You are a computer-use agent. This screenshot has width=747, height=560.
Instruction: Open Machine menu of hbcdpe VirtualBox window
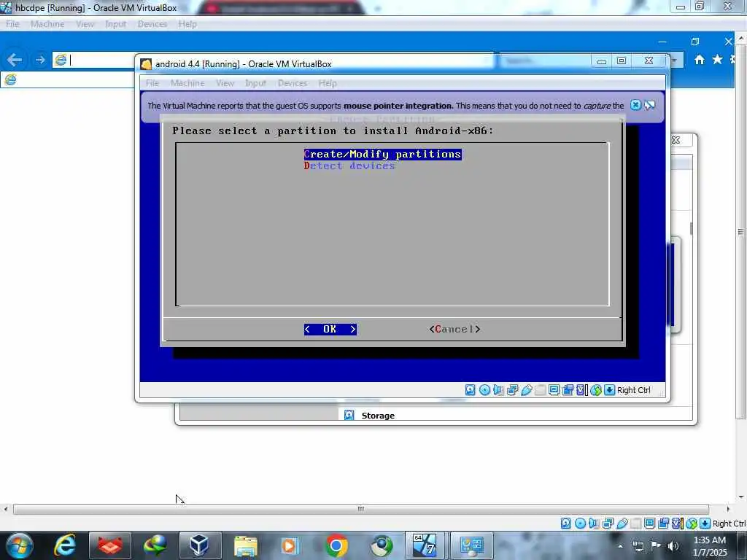point(47,24)
